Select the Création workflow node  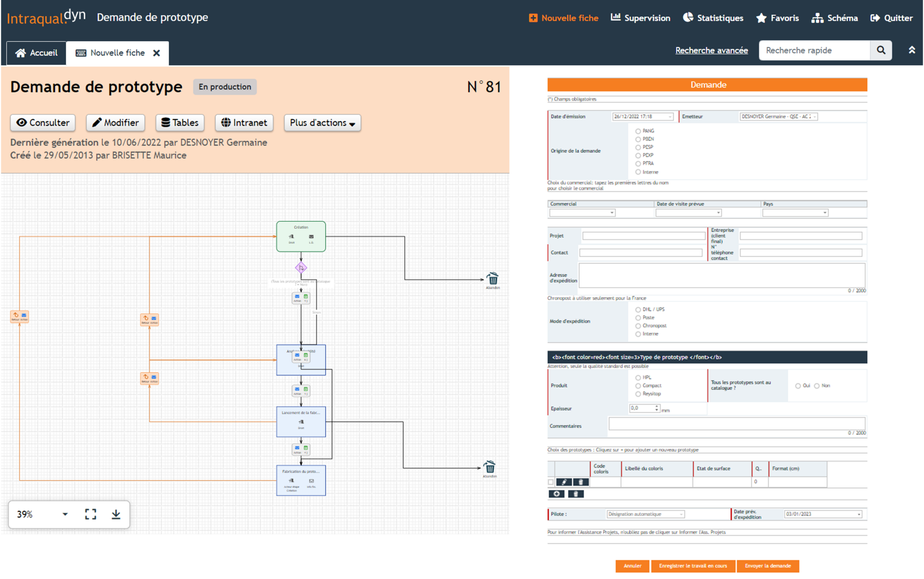pos(301,236)
